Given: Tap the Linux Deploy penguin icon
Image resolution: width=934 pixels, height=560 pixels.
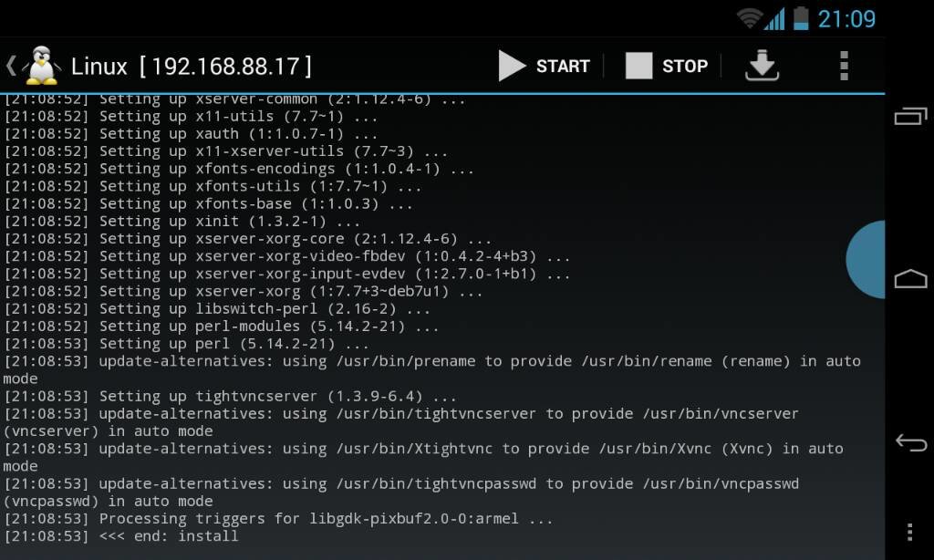Looking at the screenshot, I should [41, 66].
